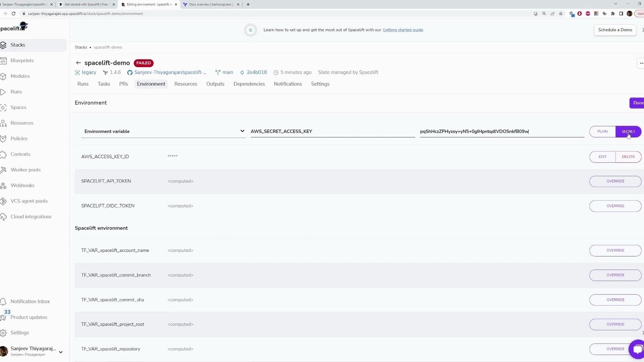Override SPACELIFT_API_TOKEN
The image size is (644, 362).
point(615,181)
